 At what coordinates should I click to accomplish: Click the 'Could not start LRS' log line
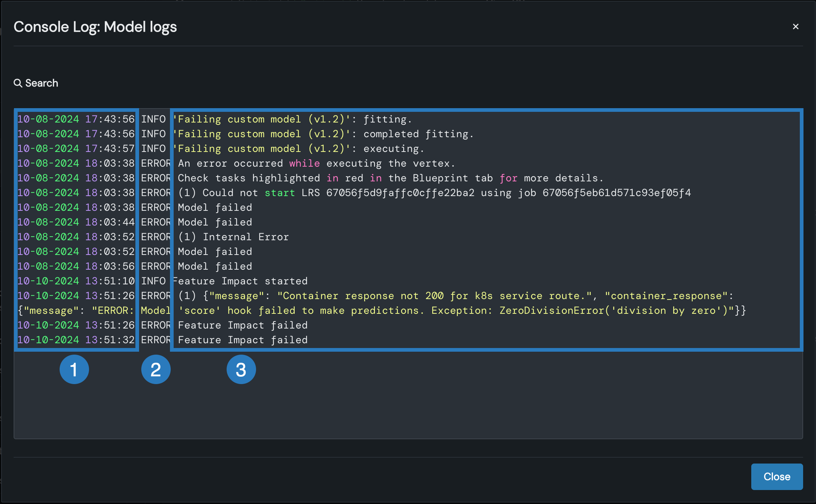(434, 193)
